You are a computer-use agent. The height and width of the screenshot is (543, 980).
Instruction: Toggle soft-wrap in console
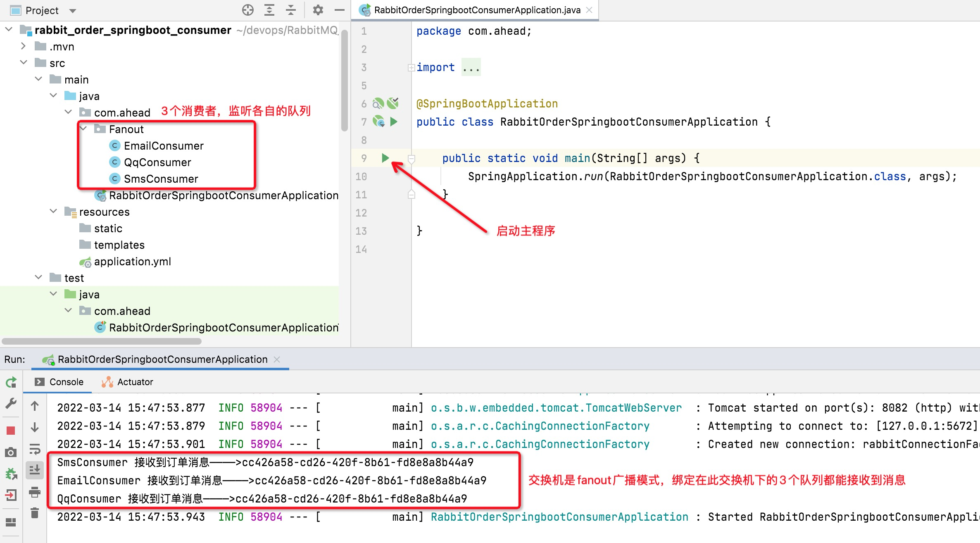(x=35, y=449)
